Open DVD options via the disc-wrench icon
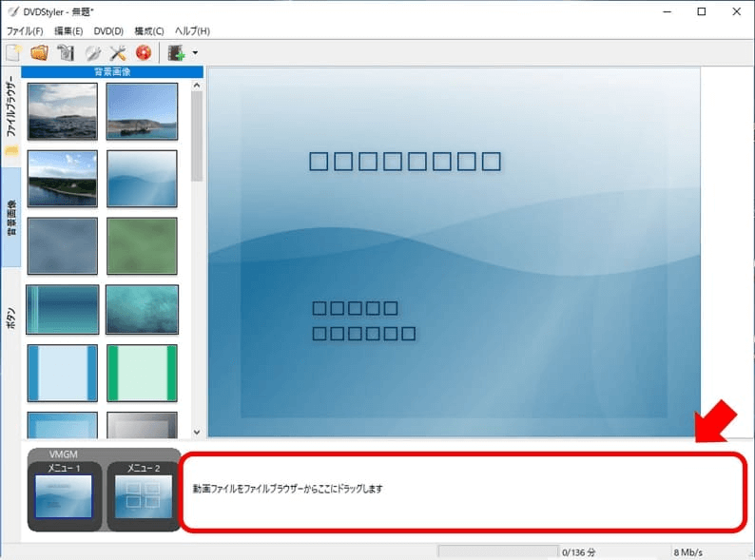 (x=92, y=53)
